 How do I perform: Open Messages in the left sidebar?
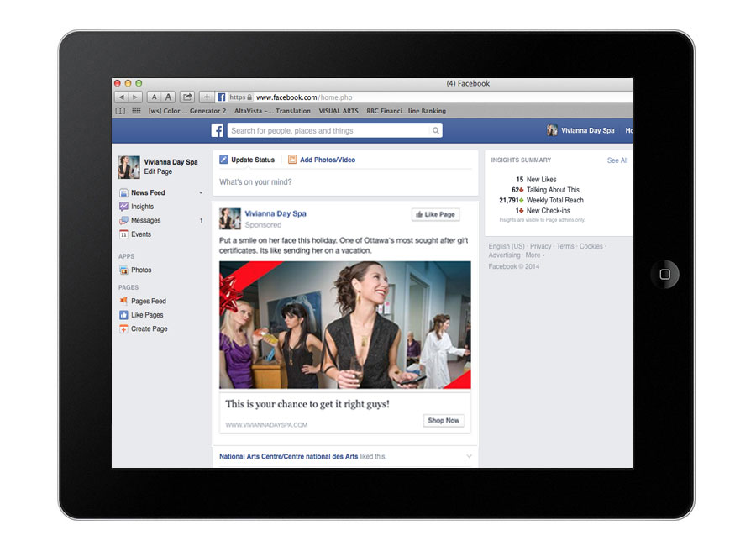(145, 221)
